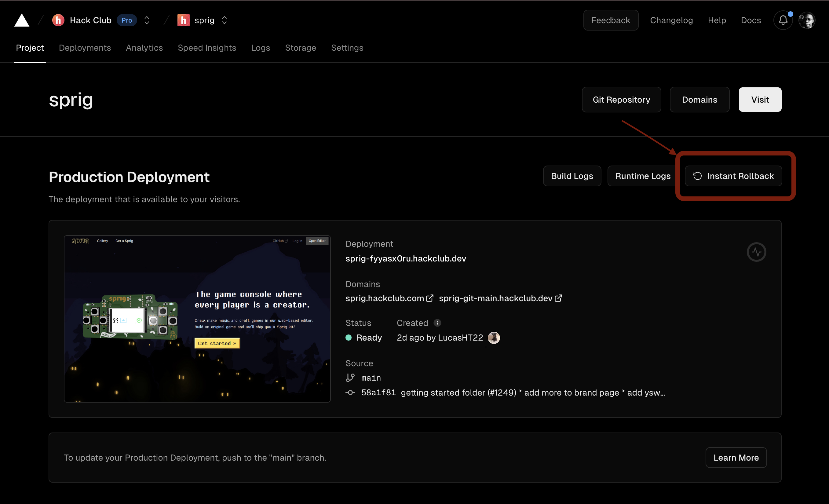Open the sprig-git-main.hackclub.dev link
829x504 pixels.
pyautogui.click(x=495, y=298)
